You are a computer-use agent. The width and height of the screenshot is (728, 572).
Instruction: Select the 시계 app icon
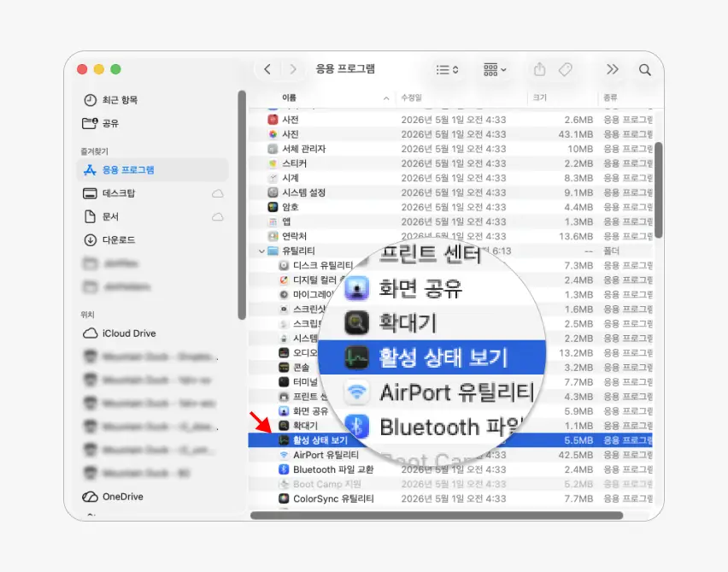point(273,178)
